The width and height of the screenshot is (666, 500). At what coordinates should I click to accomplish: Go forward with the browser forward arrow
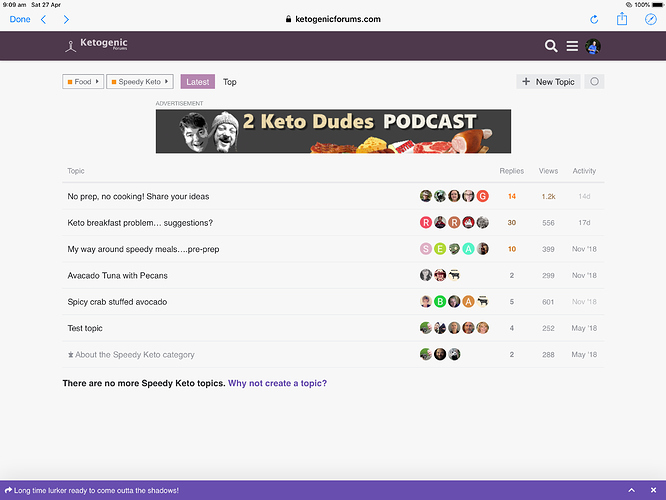point(66,19)
